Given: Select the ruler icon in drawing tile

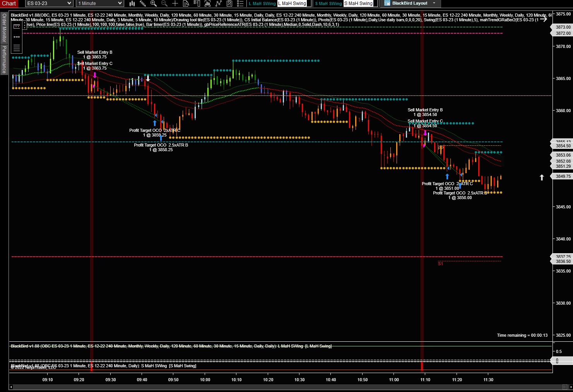Looking at the screenshot, I should coord(17,26).
